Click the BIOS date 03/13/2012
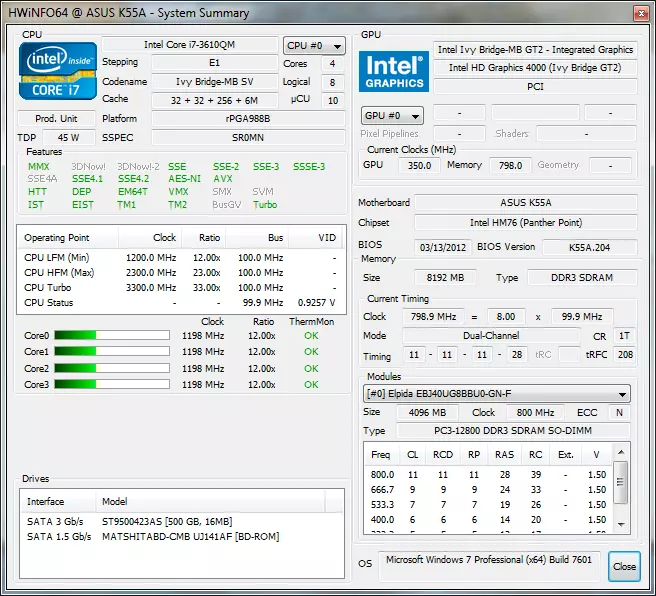Viewport: 656px width, 596px height. click(443, 247)
